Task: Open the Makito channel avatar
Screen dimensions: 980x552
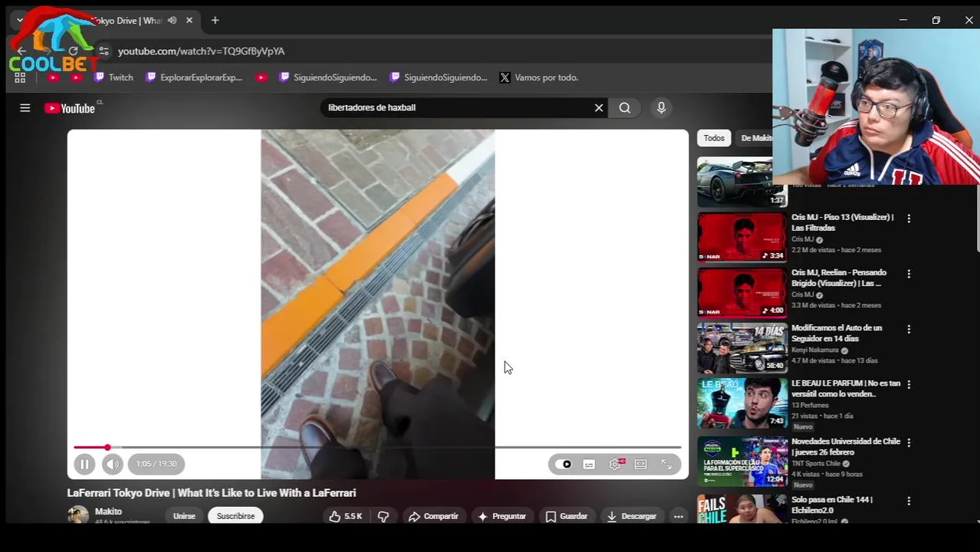Action: [x=77, y=514]
